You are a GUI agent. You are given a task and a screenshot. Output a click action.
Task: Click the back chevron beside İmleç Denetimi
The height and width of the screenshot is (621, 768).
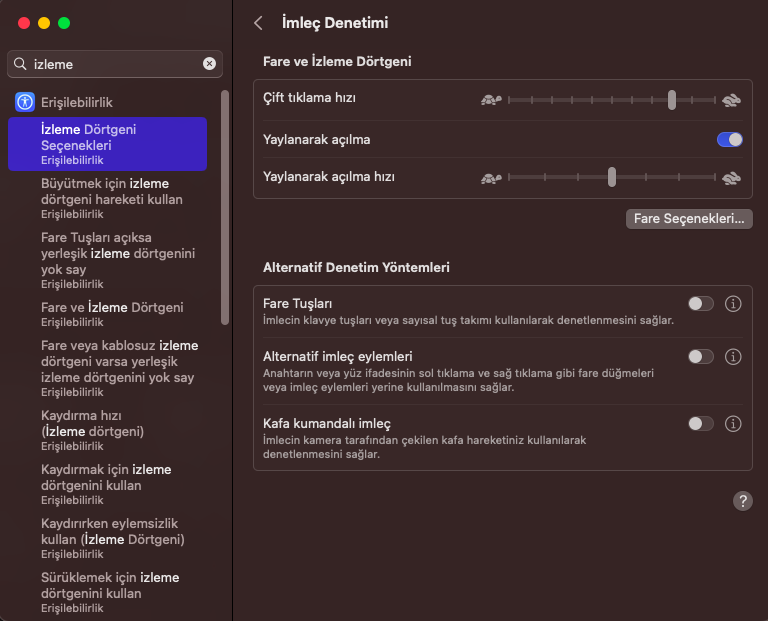(259, 23)
